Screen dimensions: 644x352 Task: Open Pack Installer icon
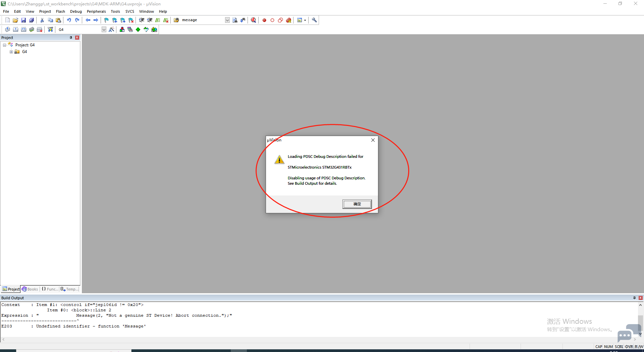[x=154, y=30]
